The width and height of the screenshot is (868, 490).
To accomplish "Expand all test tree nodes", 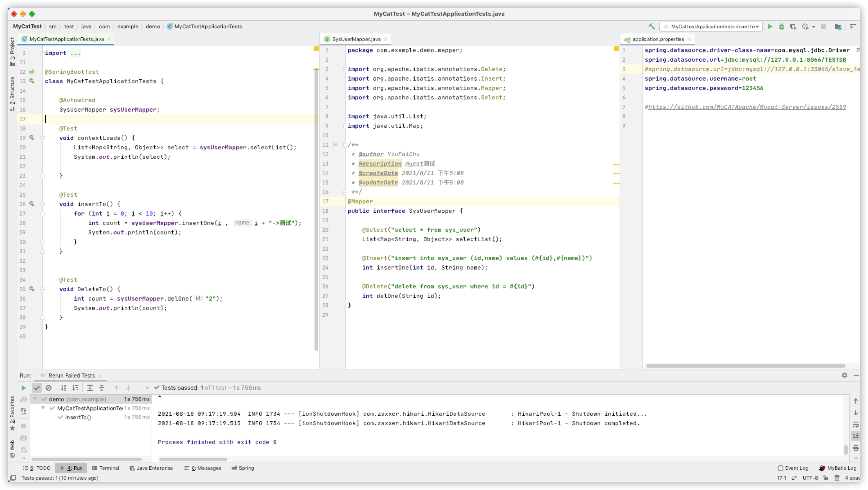I will click(90, 388).
